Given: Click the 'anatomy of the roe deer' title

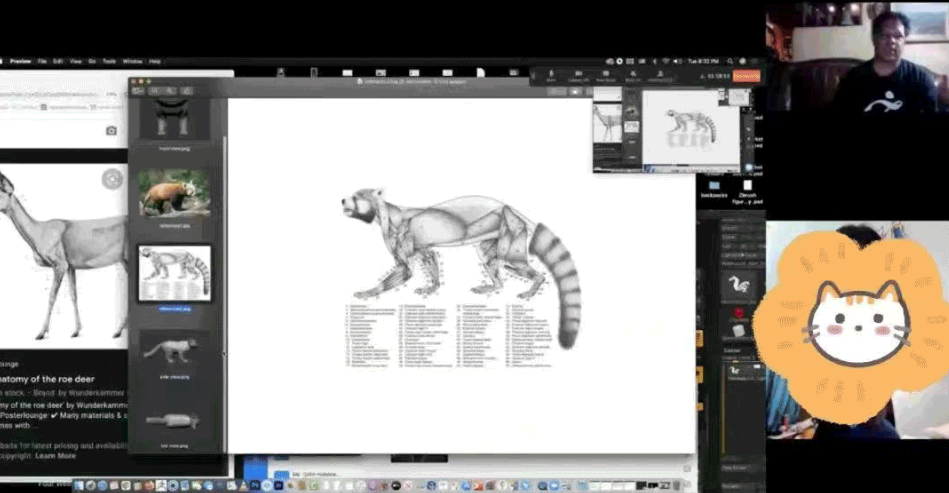Looking at the screenshot, I should click(47, 379).
